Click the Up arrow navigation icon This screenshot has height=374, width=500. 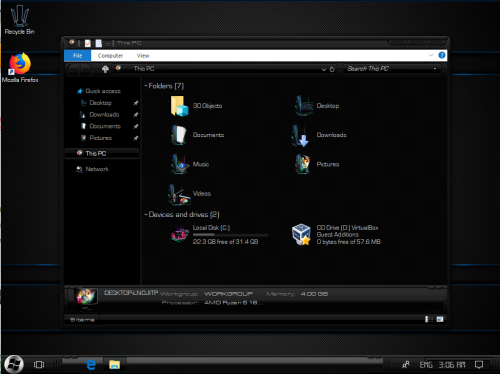pos(105,69)
